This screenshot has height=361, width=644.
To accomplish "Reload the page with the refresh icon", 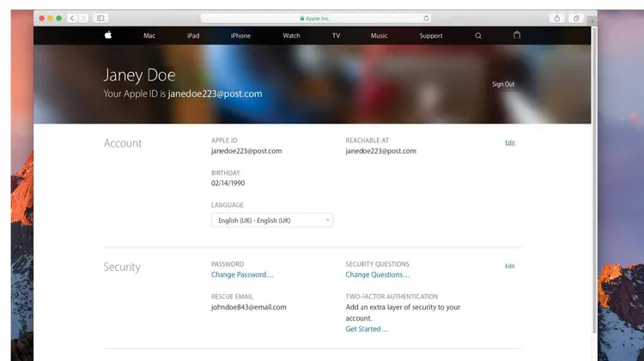I will point(426,18).
